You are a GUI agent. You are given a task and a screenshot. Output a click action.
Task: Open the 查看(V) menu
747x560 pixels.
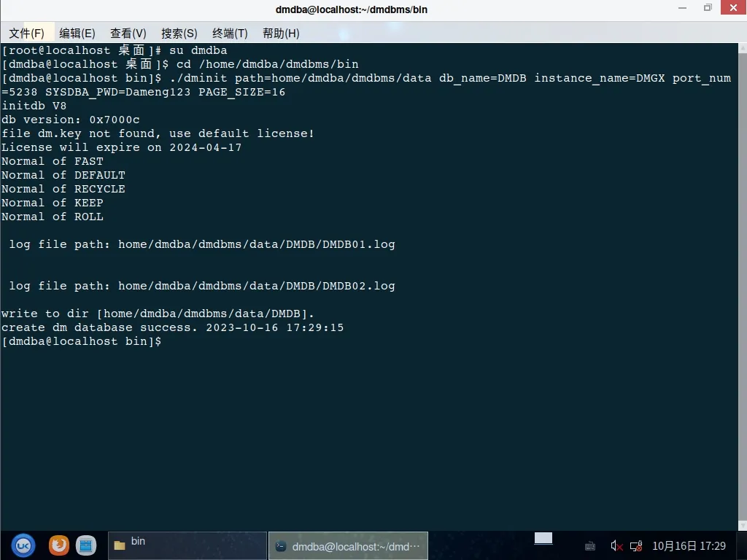tap(128, 34)
